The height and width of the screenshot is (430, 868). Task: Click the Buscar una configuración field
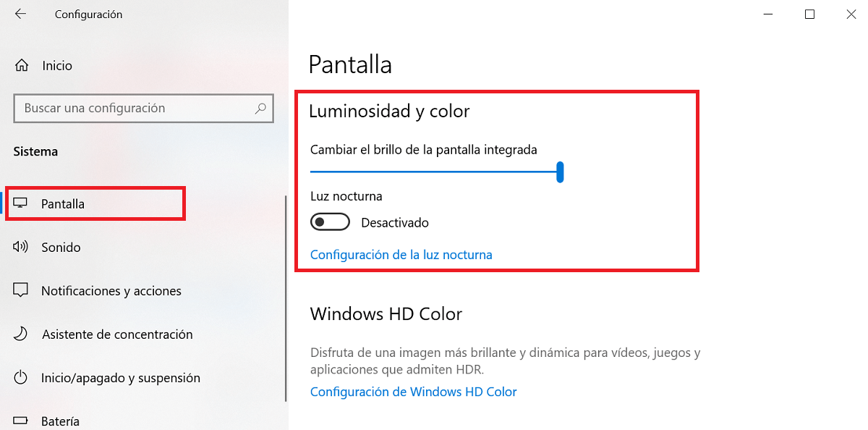(x=134, y=109)
